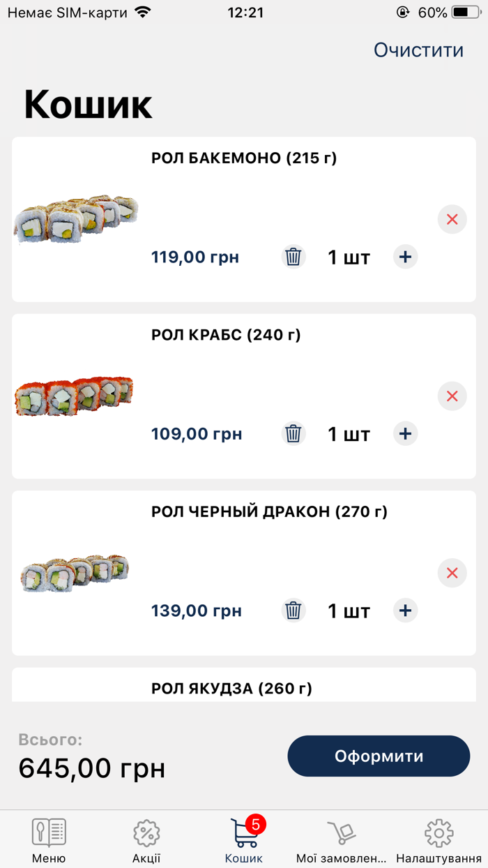Image resolution: width=488 pixels, height=868 pixels.
Task: Increase РОЛ БАКЕМОНО quantity with plus
Action: pyautogui.click(x=405, y=257)
